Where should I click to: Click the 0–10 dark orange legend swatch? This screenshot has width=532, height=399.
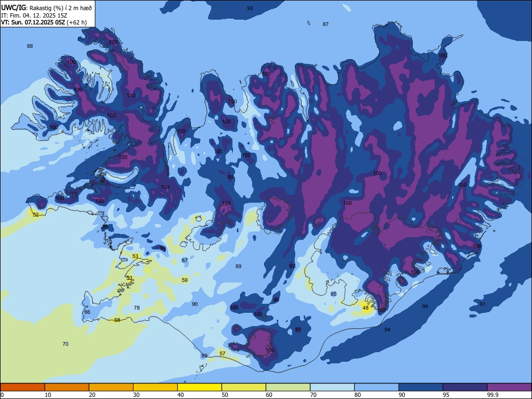(22, 387)
